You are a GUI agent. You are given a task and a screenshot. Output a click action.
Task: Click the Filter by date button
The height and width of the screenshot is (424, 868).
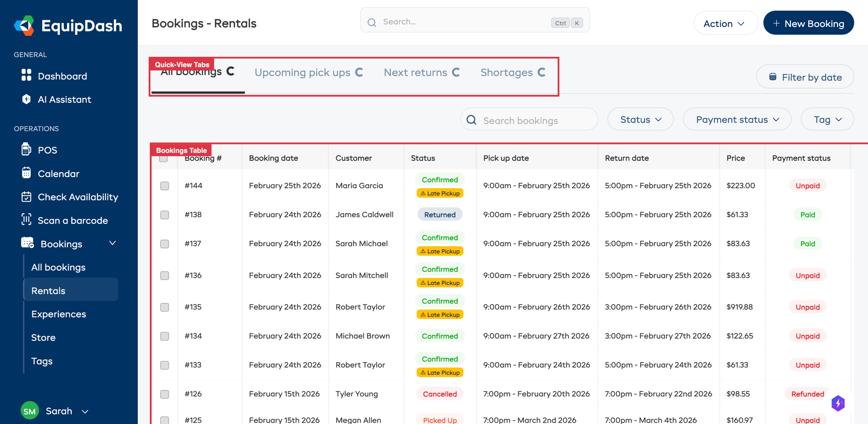click(x=805, y=77)
